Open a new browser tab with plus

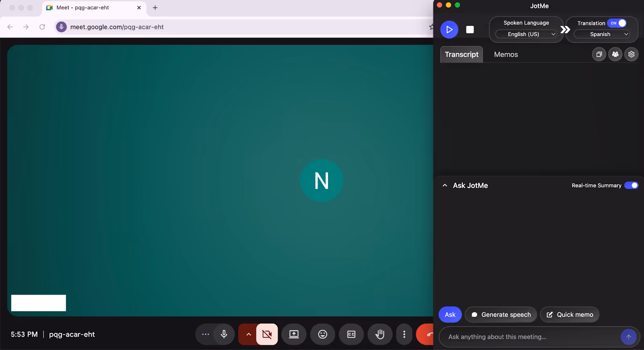coord(155,8)
